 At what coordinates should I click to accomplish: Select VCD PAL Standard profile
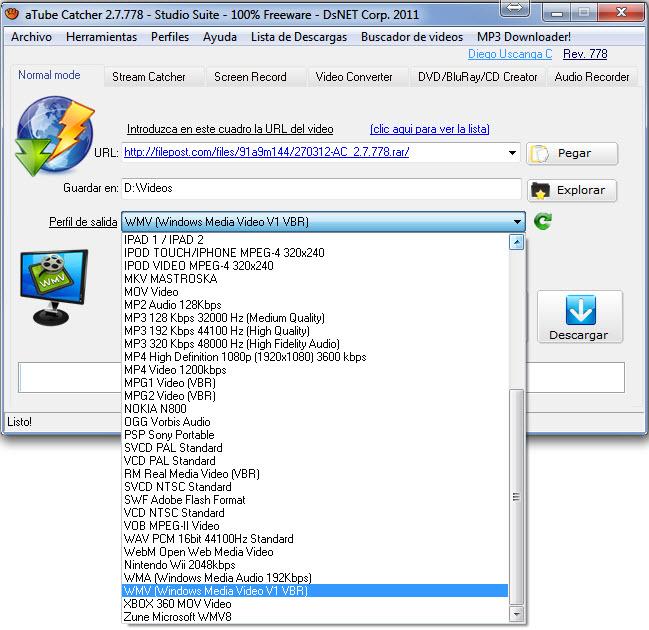tap(315, 461)
